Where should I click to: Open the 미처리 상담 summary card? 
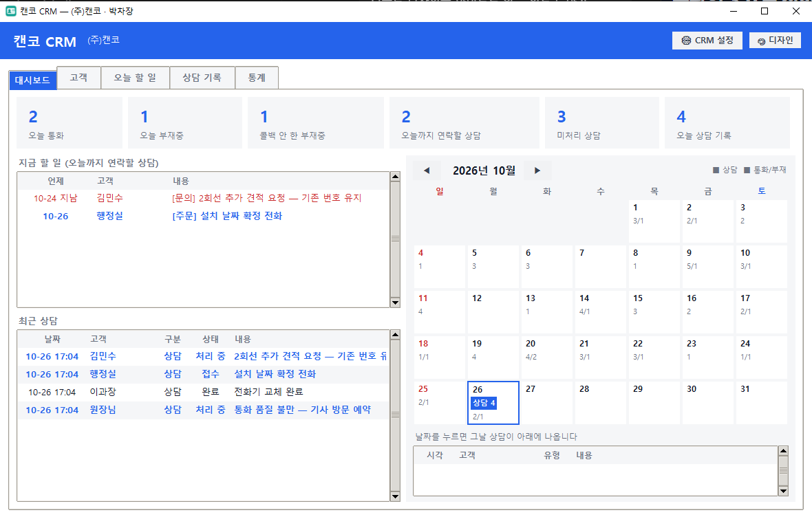601,123
